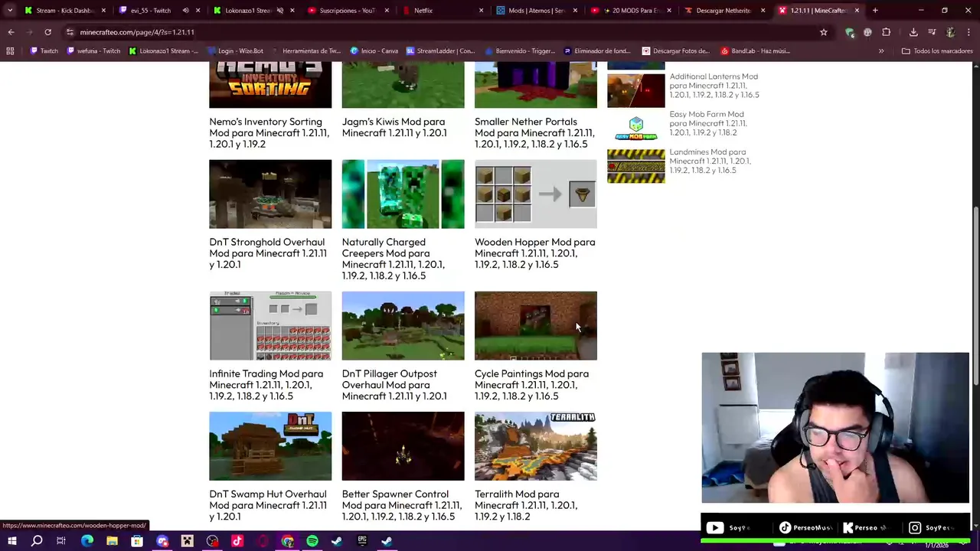Open Todos los marcadores folder

tap(937, 51)
